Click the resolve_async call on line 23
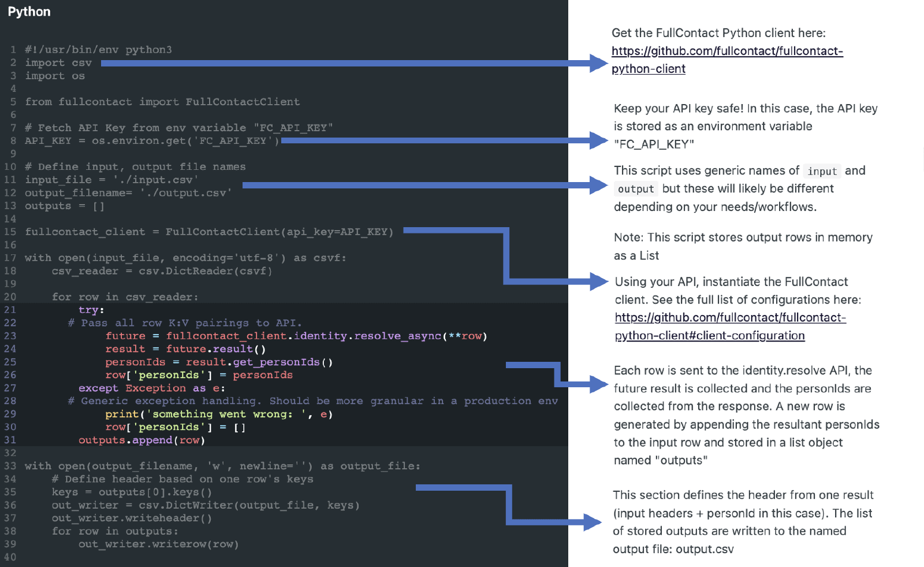Image resolution: width=924 pixels, height=567 pixels. click(397, 336)
